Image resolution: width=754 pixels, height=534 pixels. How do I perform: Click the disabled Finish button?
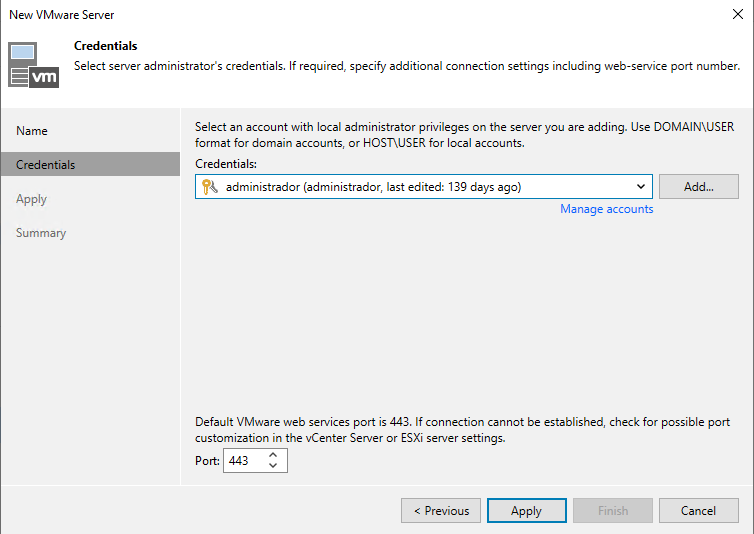[x=612, y=511]
